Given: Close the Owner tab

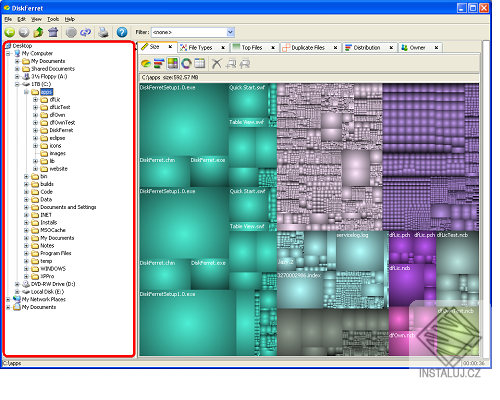Looking at the screenshot, I should pos(436,48).
